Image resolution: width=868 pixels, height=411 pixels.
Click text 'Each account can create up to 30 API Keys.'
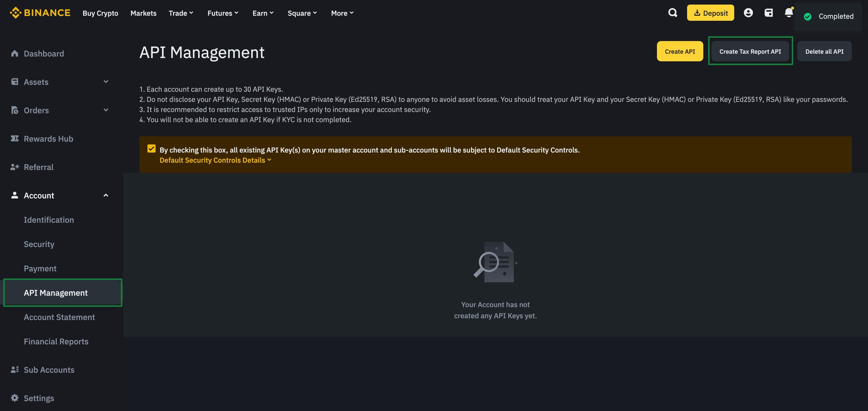click(x=215, y=89)
